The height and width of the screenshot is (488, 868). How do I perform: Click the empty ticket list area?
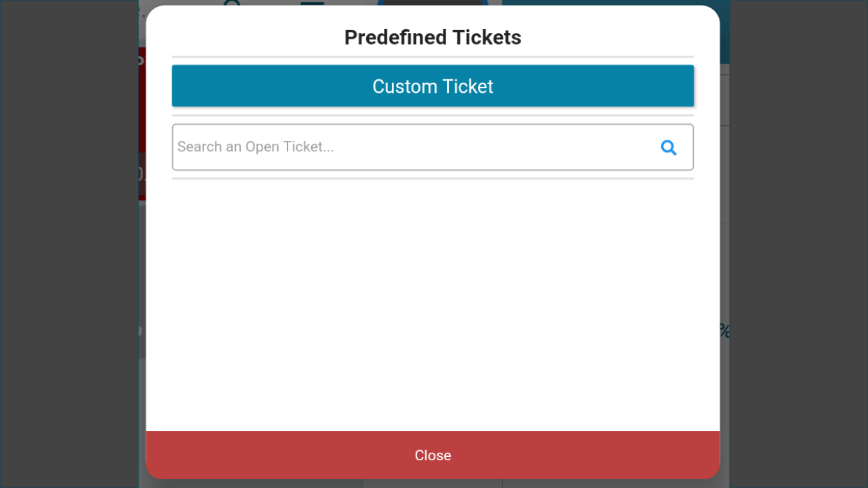433,305
